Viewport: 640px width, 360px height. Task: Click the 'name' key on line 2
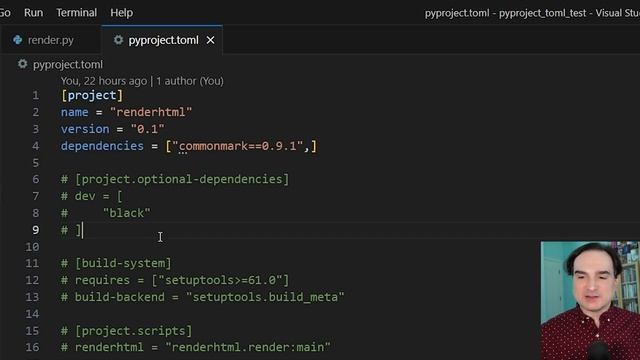click(x=75, y=112)
